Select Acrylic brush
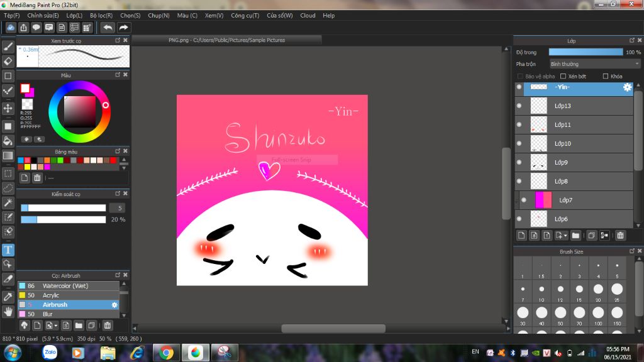The image size is (644, 362). (x=69, y=295)
